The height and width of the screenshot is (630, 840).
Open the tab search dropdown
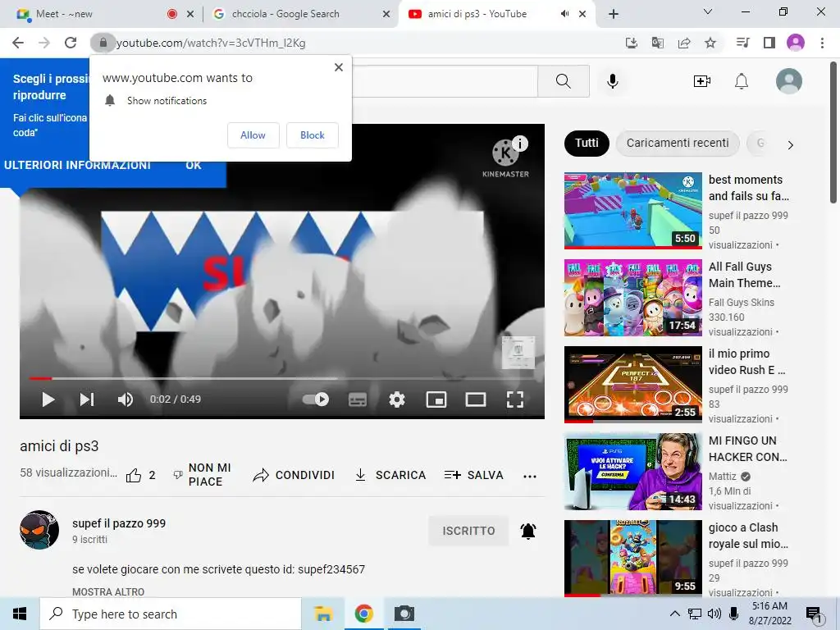coord(708,11)
